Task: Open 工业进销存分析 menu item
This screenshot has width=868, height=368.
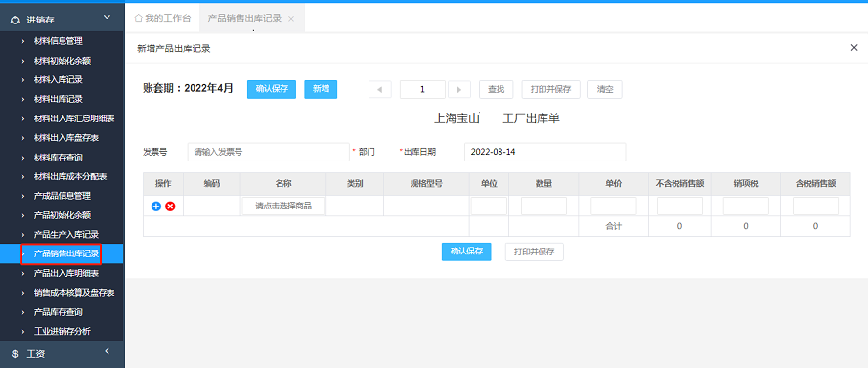Action: 62,332
